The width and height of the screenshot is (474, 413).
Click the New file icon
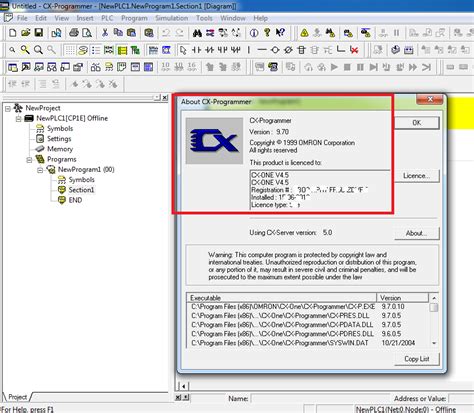(12, 33)
